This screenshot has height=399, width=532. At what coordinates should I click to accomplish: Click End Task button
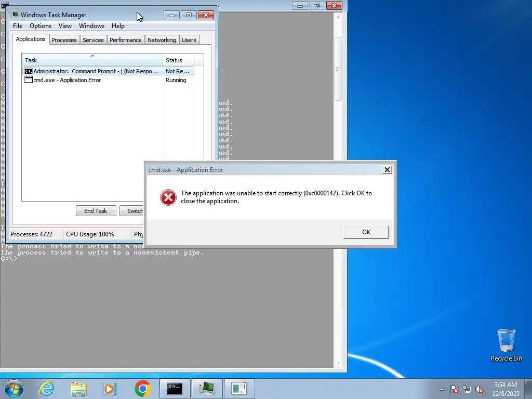(96, 211)
